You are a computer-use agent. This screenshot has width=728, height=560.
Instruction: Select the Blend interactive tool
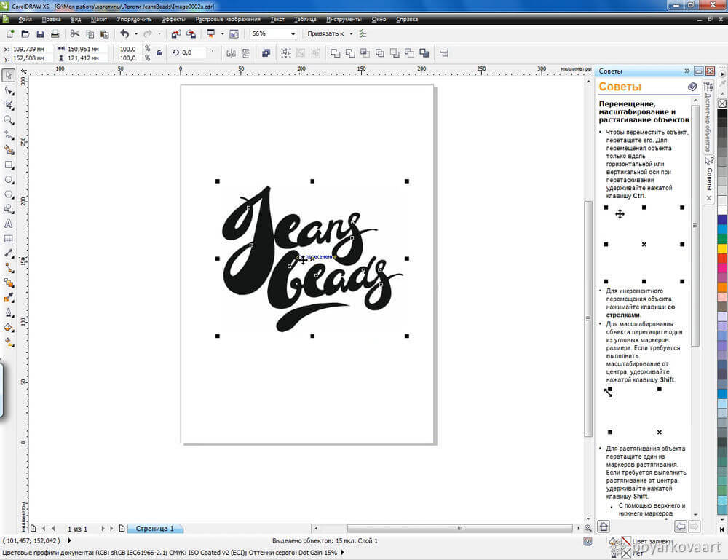pyautogui.click(x=9, y=283)
